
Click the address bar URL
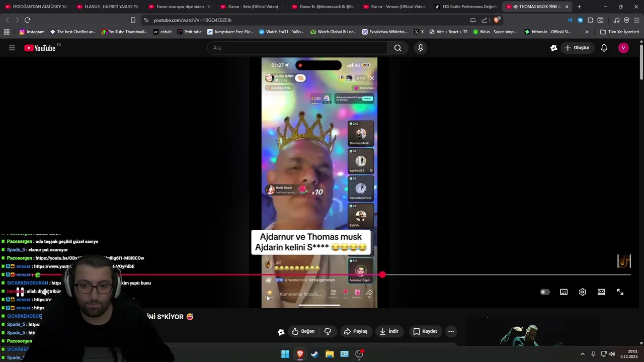(x=192, y=20)
